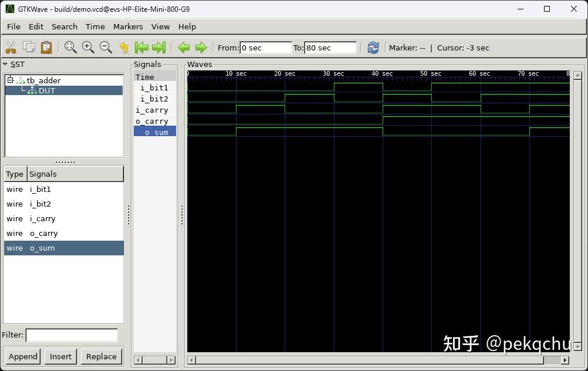Click the Replace button

coord(101,356)
